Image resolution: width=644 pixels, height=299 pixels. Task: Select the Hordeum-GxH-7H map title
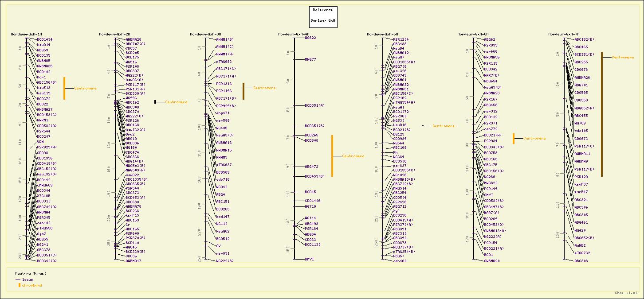[x=564, y=34]
